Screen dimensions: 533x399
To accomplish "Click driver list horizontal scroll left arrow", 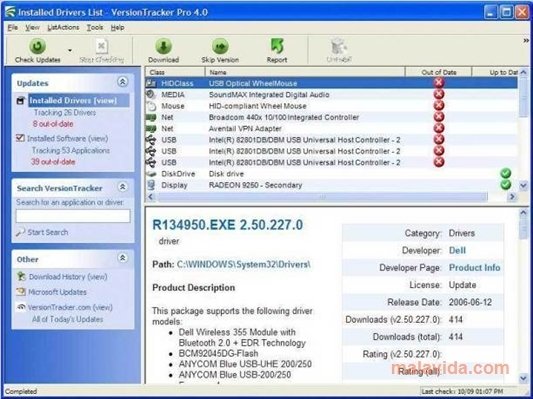I will click(151, 196).
